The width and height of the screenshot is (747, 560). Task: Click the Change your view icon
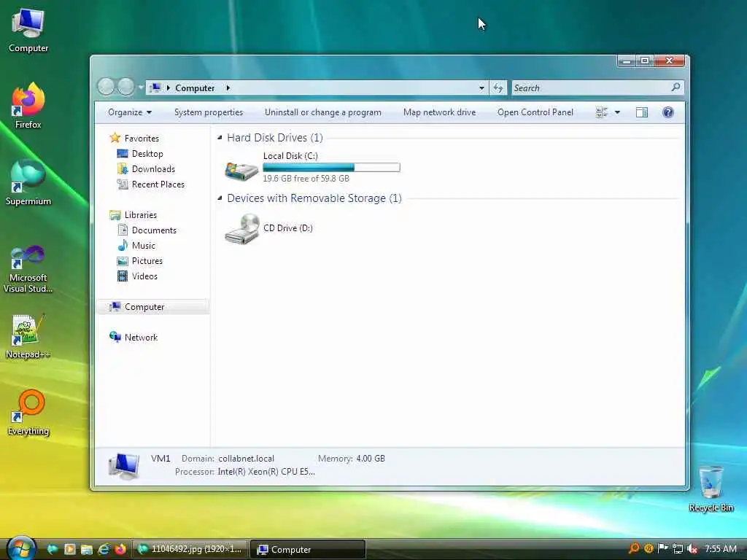coord(602,112)
